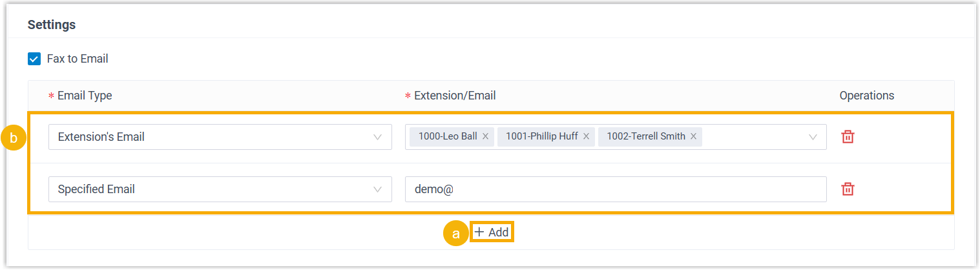The height and width of the screenshot is (270, 980).
Task: Delete the Extension's Email row
Action: (x=848, y=137)
